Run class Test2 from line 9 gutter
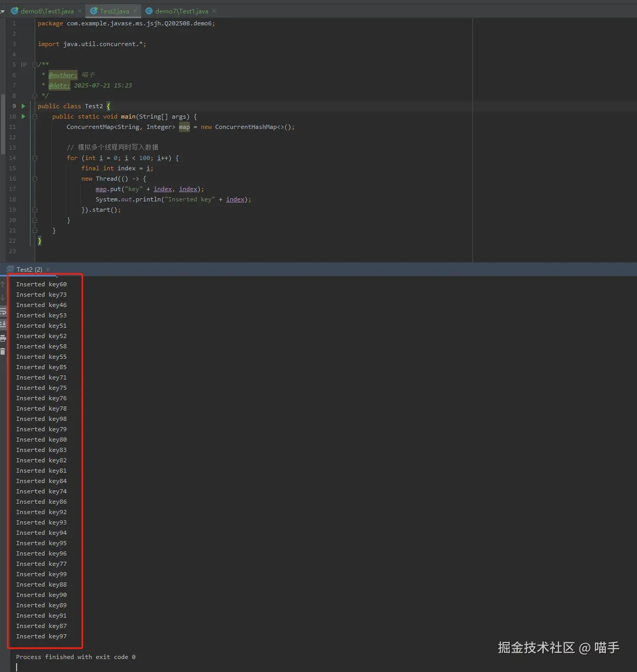 23,106
